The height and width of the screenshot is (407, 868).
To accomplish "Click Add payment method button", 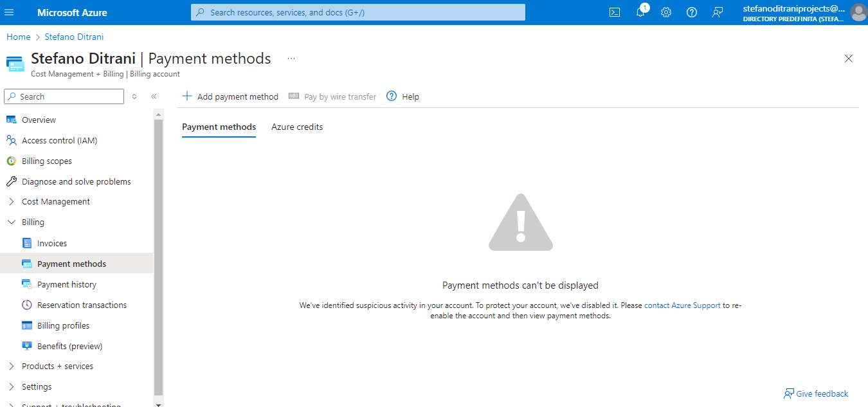I will click(230, 96).
